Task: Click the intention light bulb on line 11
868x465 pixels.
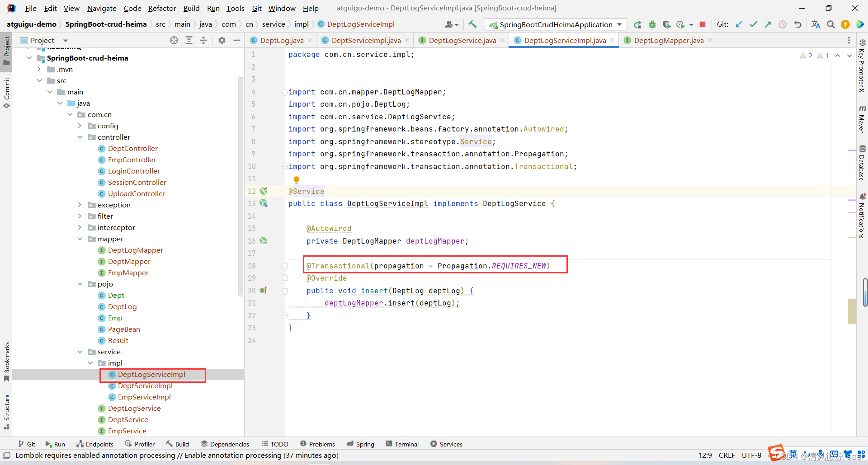Action: click(297, 180)
